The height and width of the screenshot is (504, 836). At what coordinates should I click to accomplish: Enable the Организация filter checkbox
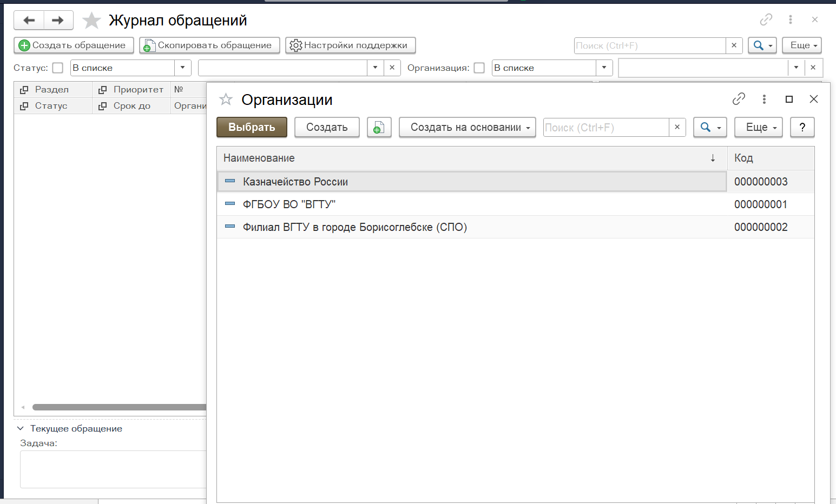coord(479,68)
